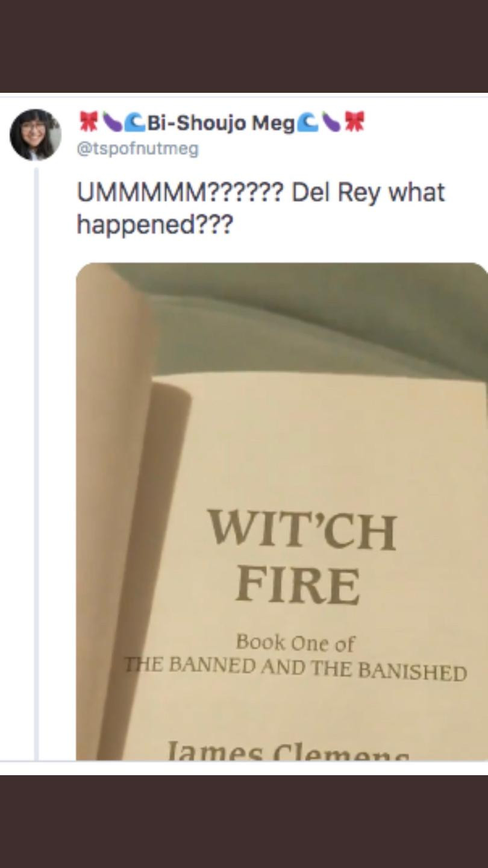Click THE BANNED AND THE BANISHED line
Viewport: 488px width, 868px height.
click(295, 668)
